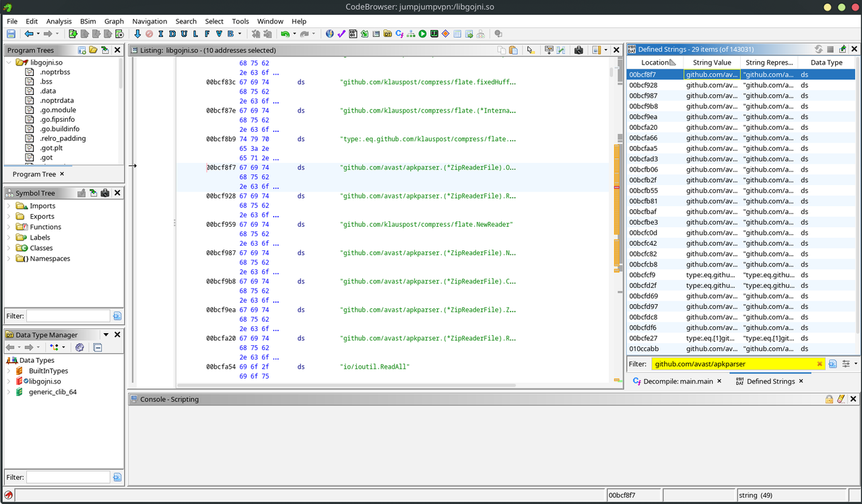
Task: Clear the Defined Strings filter text
Action: (820, 363)
